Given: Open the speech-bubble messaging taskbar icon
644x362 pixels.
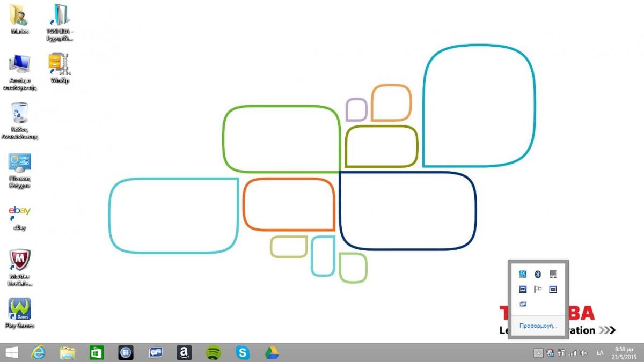Looking at the screenshot, I should (155, 352).
